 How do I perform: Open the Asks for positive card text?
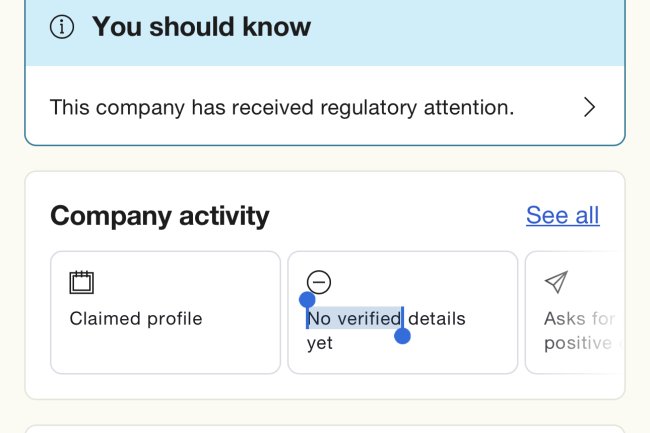578,331
